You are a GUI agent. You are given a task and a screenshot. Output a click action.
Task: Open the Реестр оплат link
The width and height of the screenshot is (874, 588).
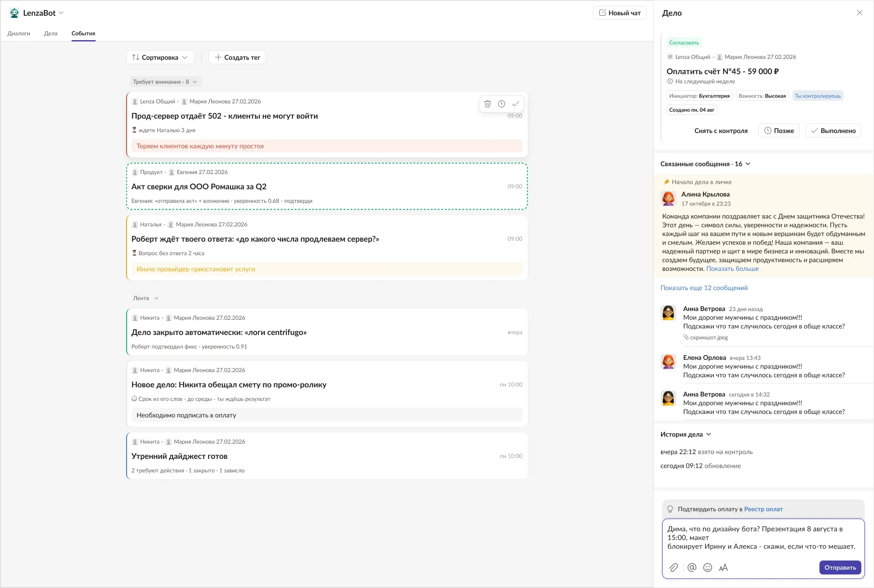763,509
